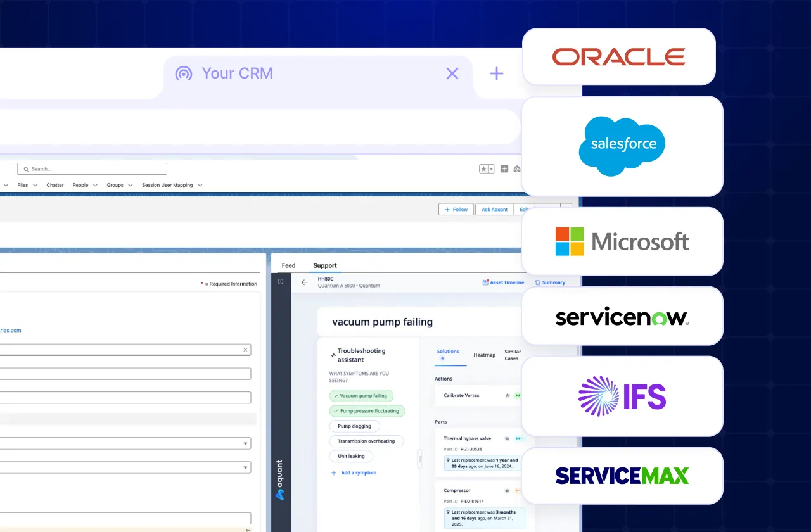Screen dimensions: 811x532
Task: Click the Follow button
Action: (x=456, y=209)
